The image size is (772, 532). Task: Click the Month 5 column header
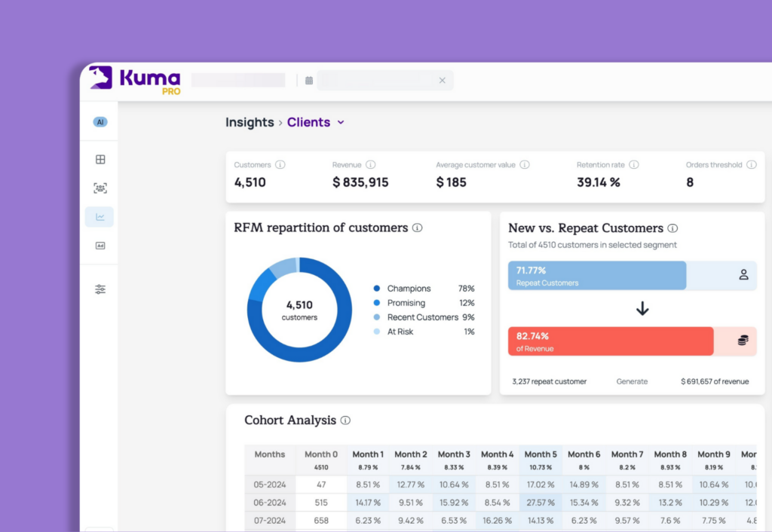click(541, 460)
